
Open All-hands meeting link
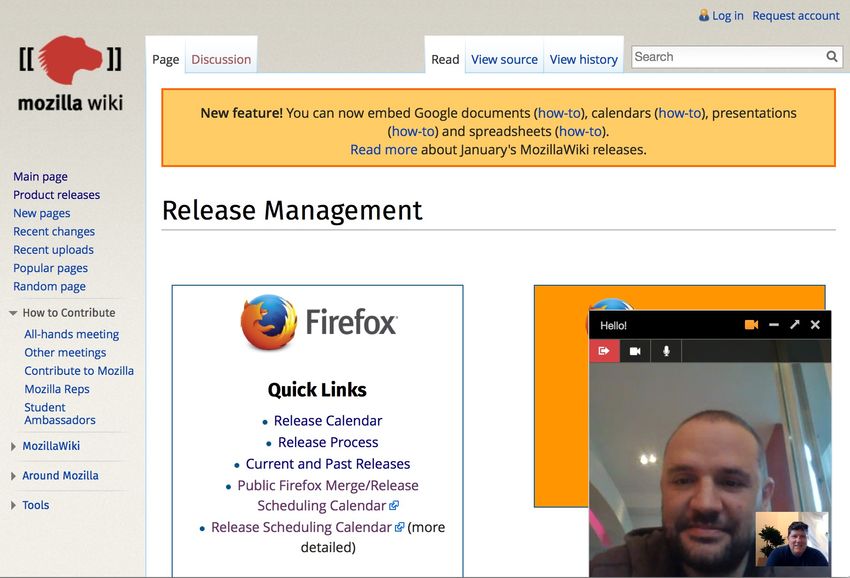(x=72, y=335)
